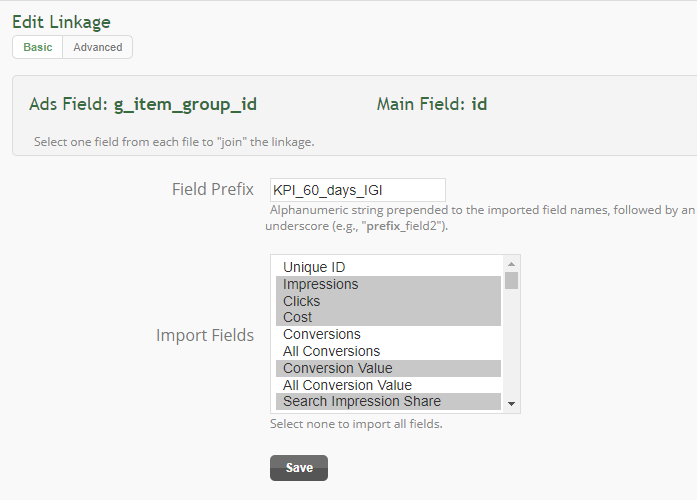Deselect Impressions in the import list
The width and height of the screenshot is (697, 500).
388,284
